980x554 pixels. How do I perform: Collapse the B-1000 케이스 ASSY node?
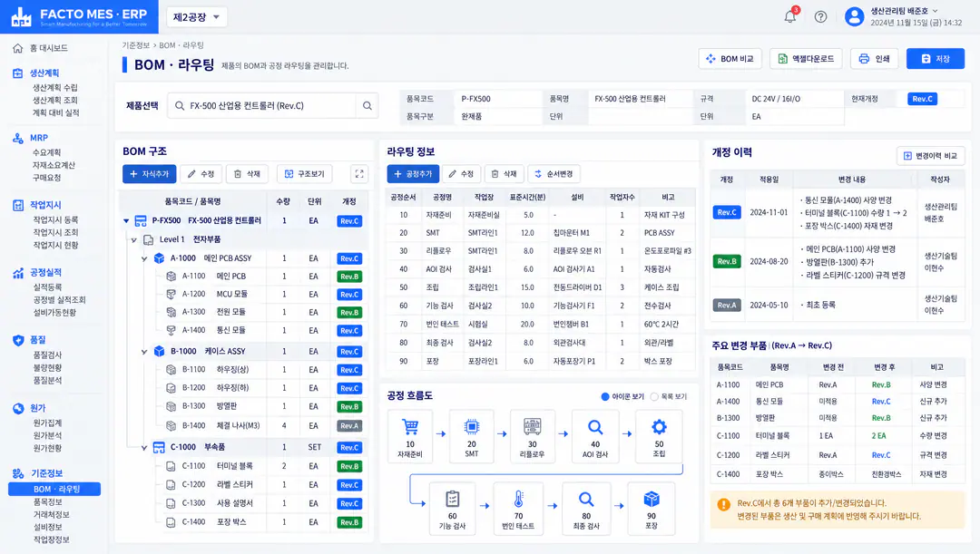pos(144,352)
